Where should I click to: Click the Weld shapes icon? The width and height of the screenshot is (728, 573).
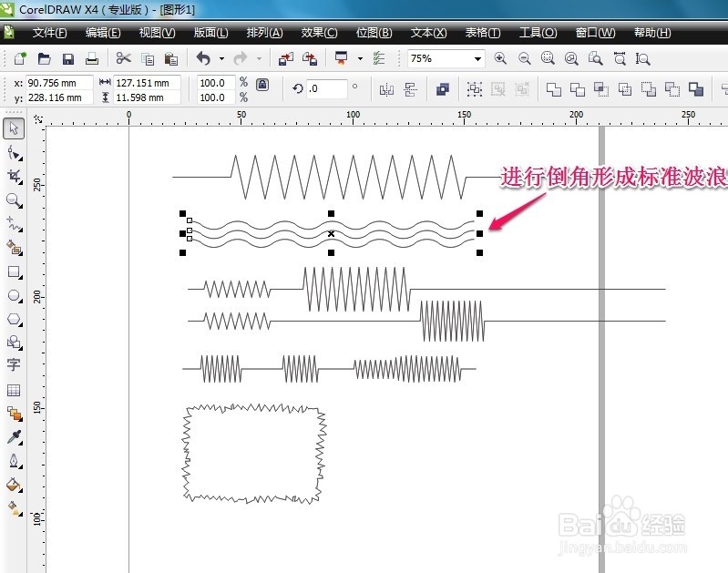click(553, 89)
